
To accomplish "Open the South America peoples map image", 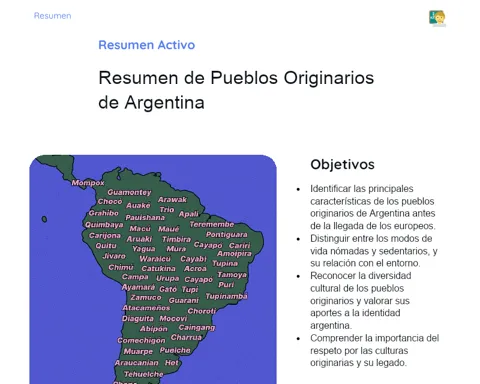I will [153, 269].
